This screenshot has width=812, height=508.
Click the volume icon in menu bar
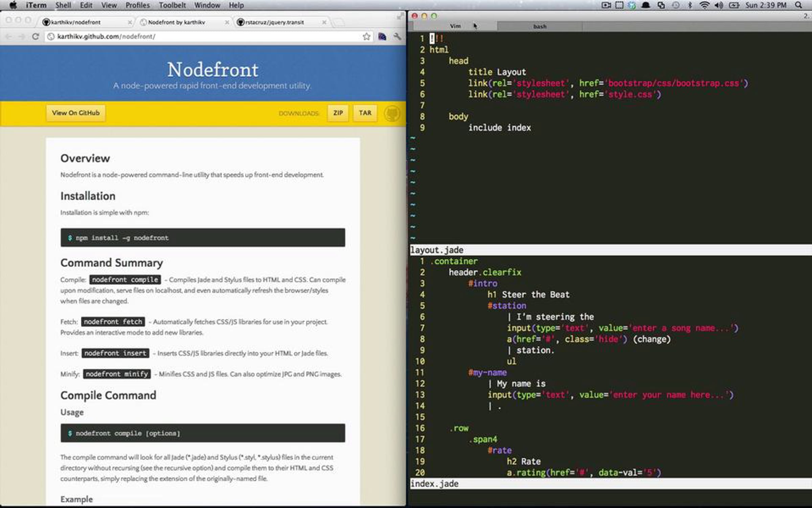(719, 5)
